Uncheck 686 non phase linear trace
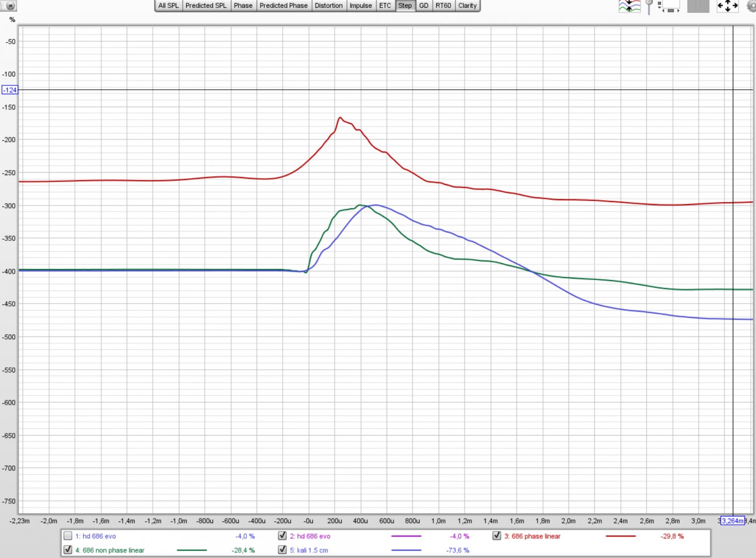The width and height of the screenshot is (756, 558). (68, 550)
